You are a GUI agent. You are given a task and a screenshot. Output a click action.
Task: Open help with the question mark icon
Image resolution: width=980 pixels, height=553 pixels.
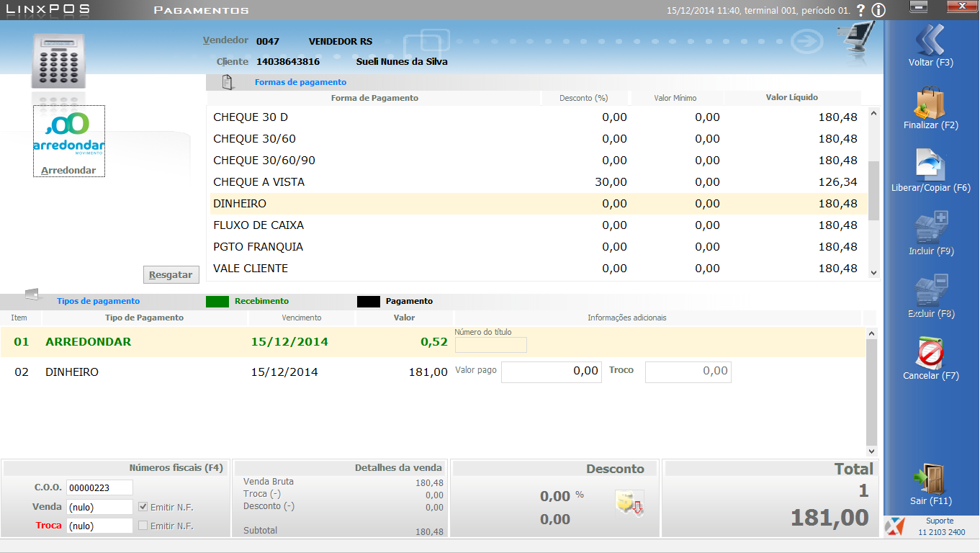point(860,10)
